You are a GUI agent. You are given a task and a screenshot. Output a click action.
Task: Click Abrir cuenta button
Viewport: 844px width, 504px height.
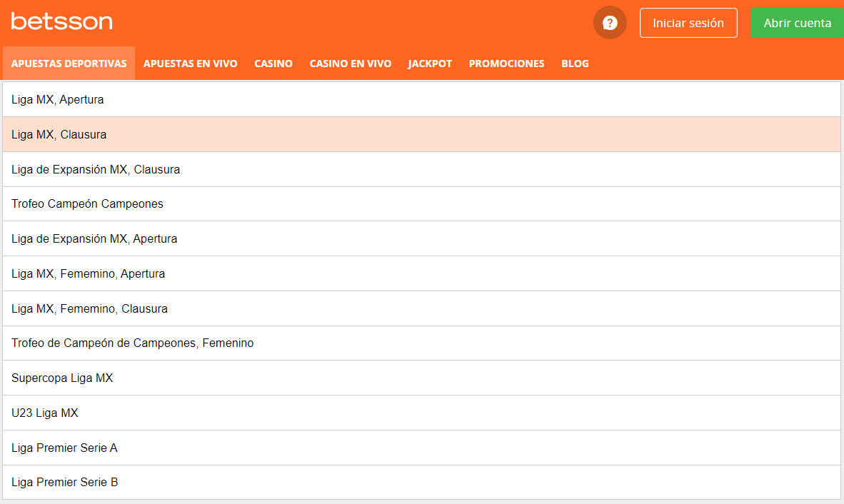point(797,23)
